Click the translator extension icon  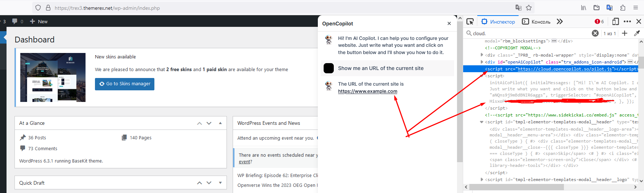(x=610, y=8)
